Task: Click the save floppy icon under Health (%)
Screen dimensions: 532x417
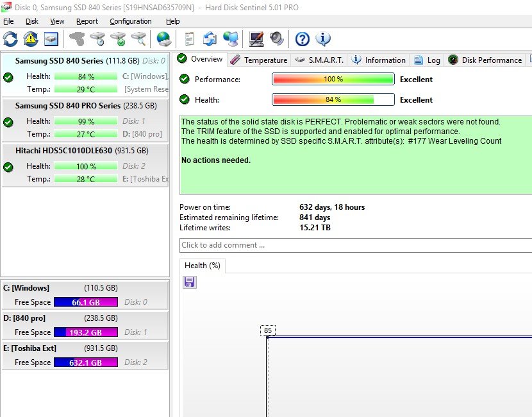Action: [x=189, y=282]
